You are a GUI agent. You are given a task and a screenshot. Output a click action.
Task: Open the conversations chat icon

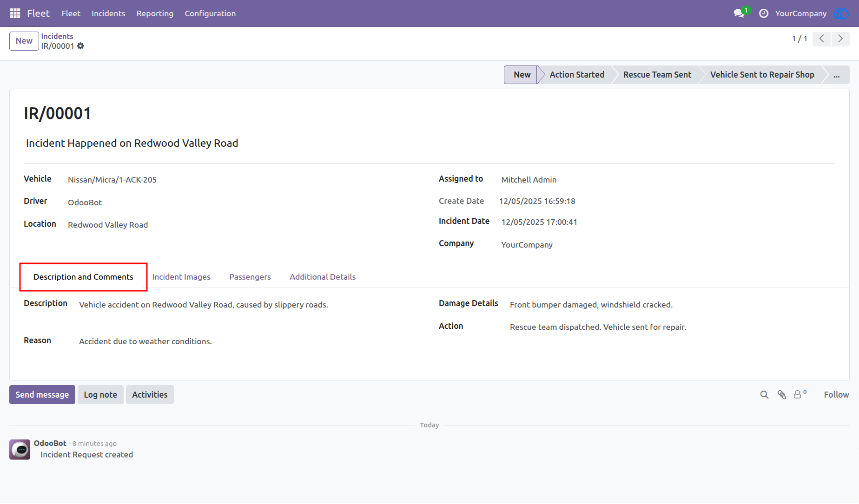[x=739, y=13]
